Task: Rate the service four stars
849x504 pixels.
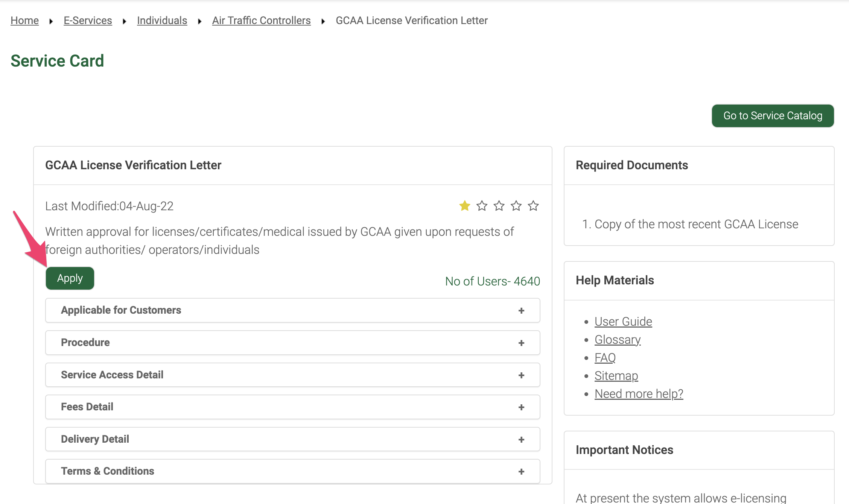Action: (x=516, y=206)
